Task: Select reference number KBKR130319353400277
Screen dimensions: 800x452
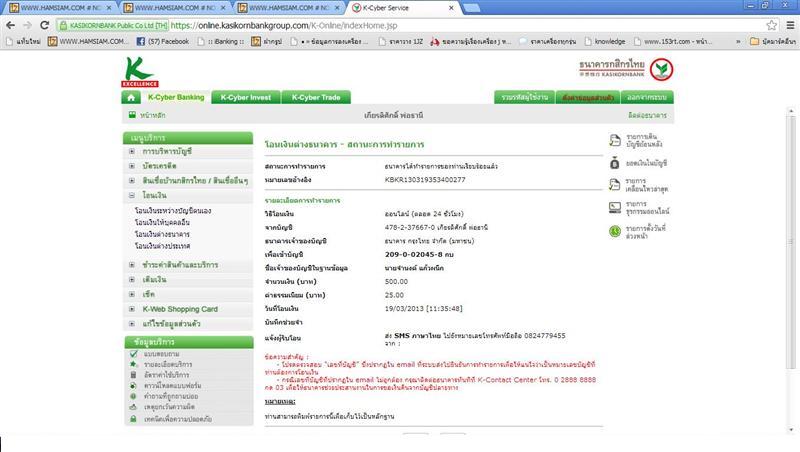Action: 425,180
